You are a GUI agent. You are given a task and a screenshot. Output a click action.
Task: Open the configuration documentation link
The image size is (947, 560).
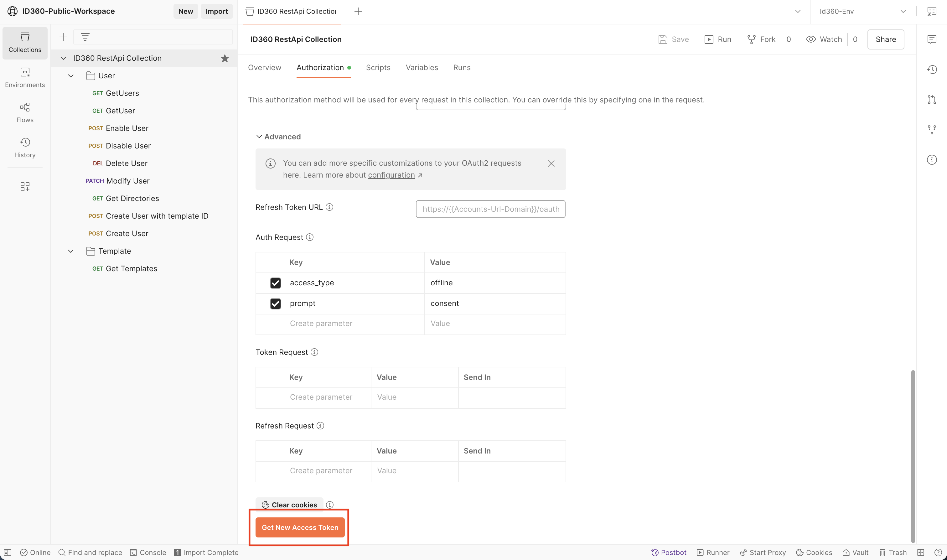coord(391,175)
